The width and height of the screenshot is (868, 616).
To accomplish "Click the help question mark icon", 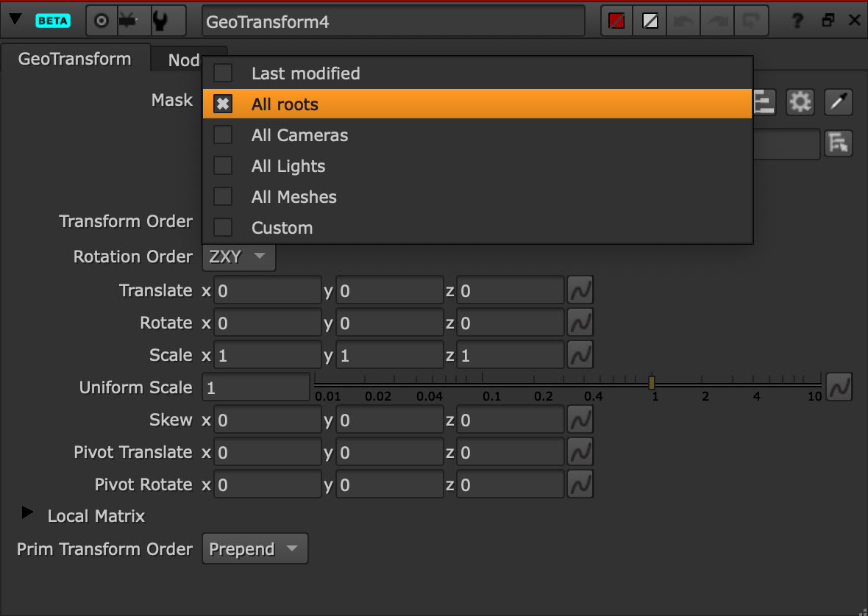I will (797, 21).
